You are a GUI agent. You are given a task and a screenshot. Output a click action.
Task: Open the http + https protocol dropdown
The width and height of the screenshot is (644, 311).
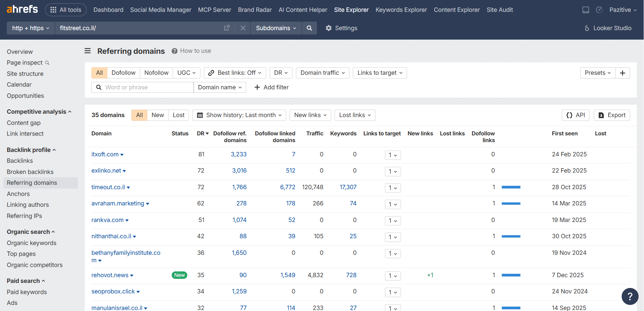[x=31, y=28]
